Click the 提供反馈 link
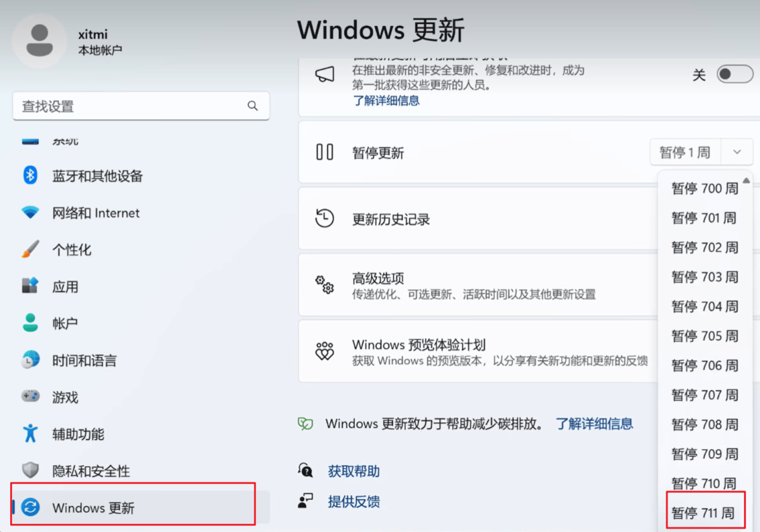760x532 pixels. tap(354, 502)
